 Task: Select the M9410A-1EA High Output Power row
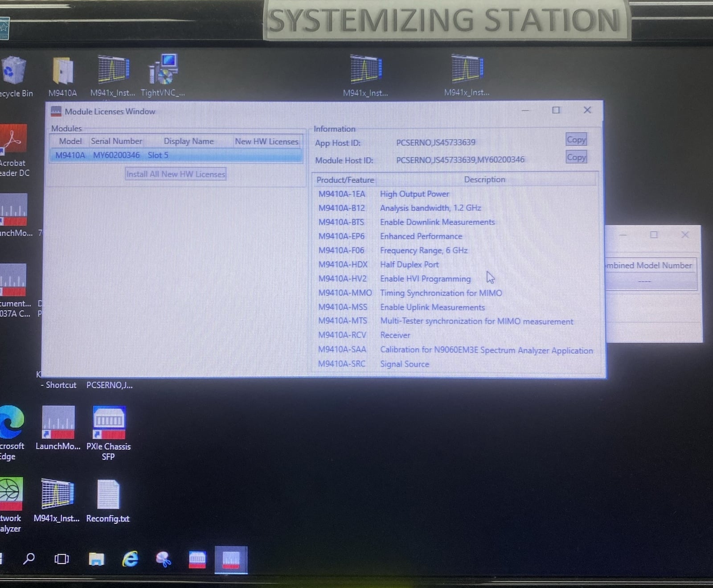tap(455, 194)
